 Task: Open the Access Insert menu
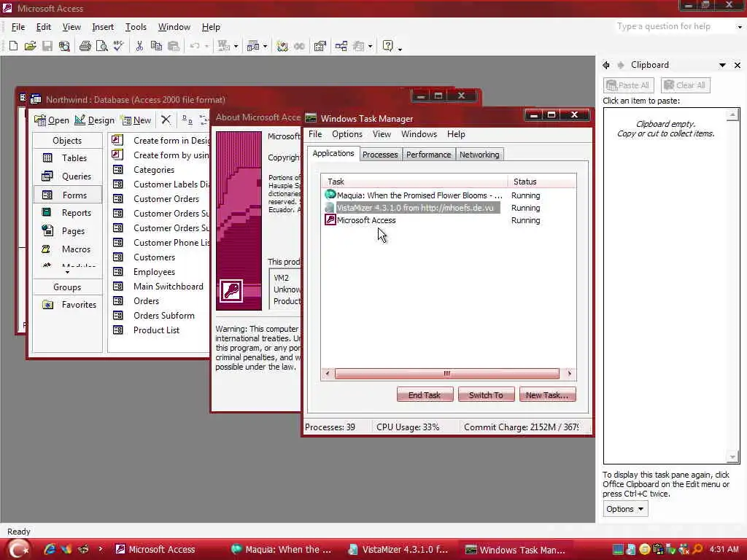point(103,27)
